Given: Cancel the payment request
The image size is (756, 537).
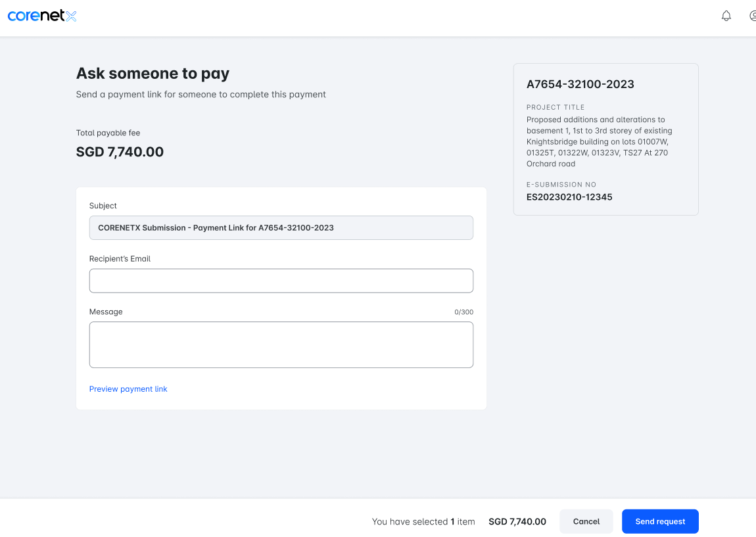Looking at the screenshot, I should [x=586, y=521].
